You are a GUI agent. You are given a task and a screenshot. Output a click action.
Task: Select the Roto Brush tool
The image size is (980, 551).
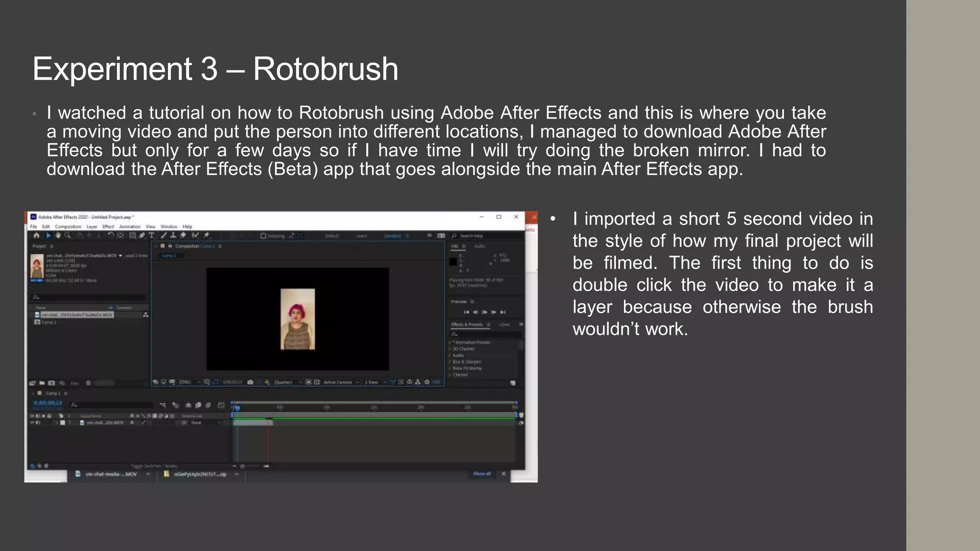coord(195,235)
